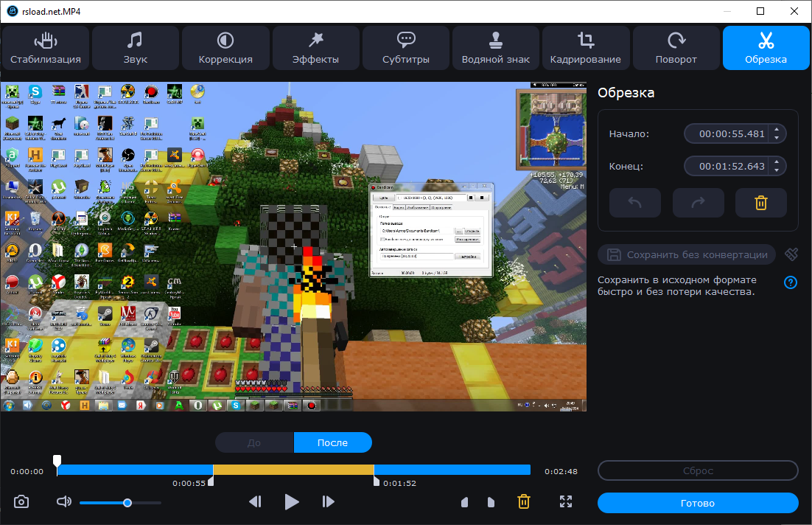
Task: Click the yellow cut segment on timeline
Action: 293,470
